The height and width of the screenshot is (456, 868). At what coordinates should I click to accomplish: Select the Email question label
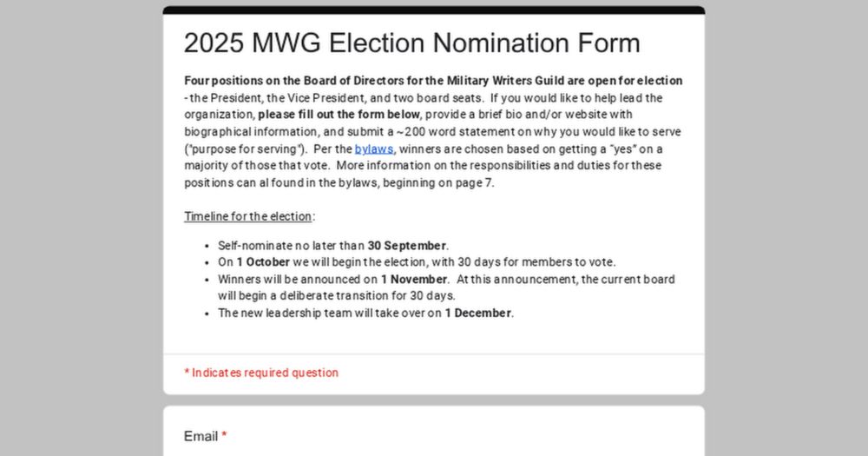201,436
